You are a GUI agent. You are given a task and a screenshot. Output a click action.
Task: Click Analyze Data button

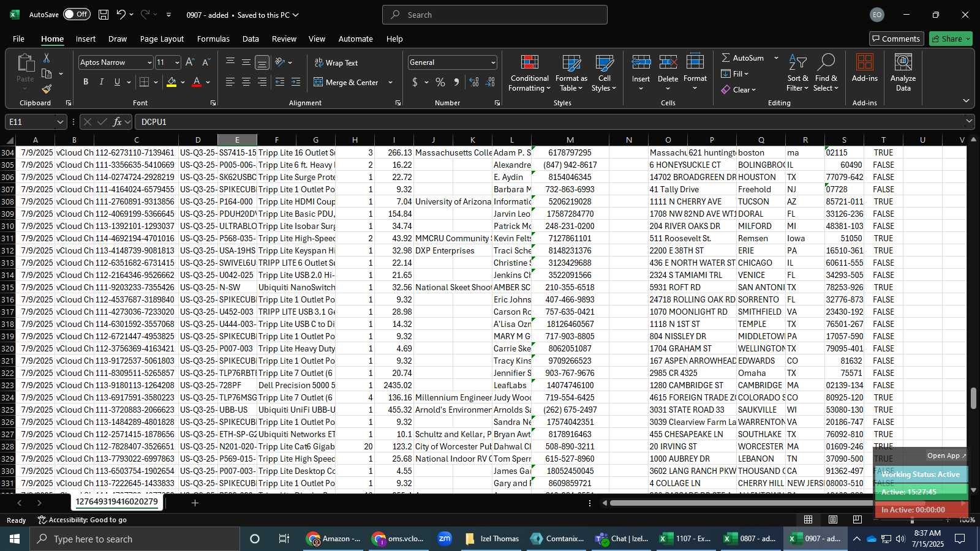[x=903, y=73]
